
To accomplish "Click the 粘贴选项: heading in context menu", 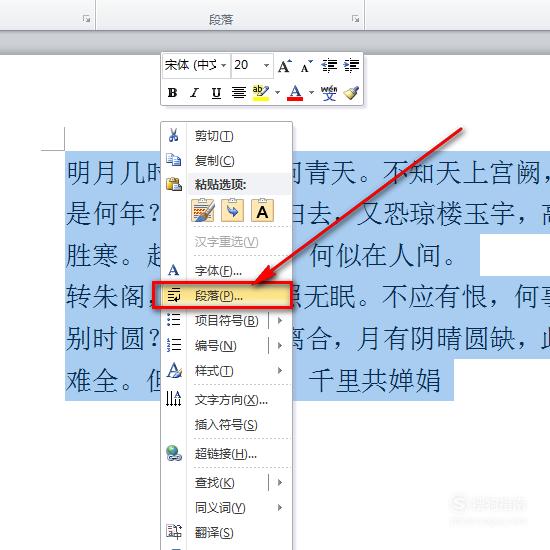I will (221, 185).
